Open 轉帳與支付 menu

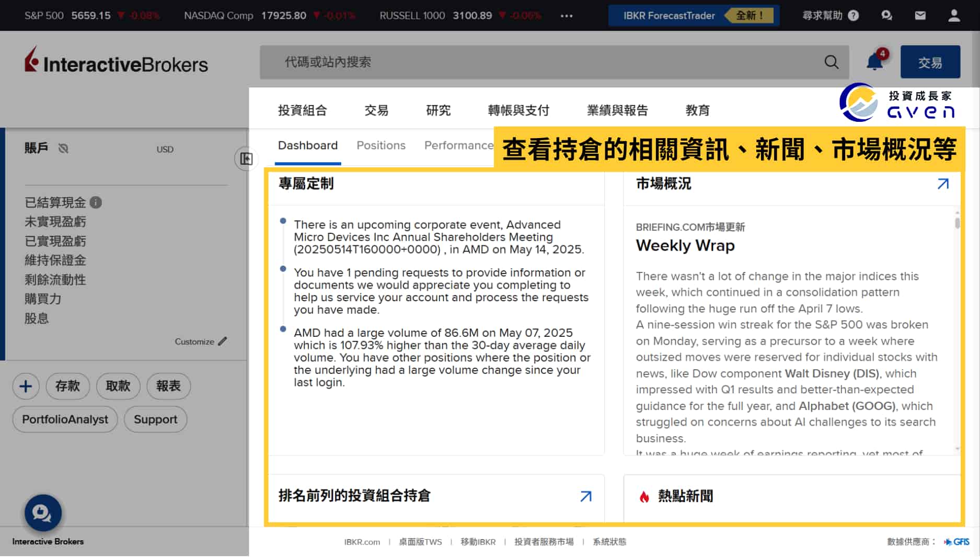point(518,110)
